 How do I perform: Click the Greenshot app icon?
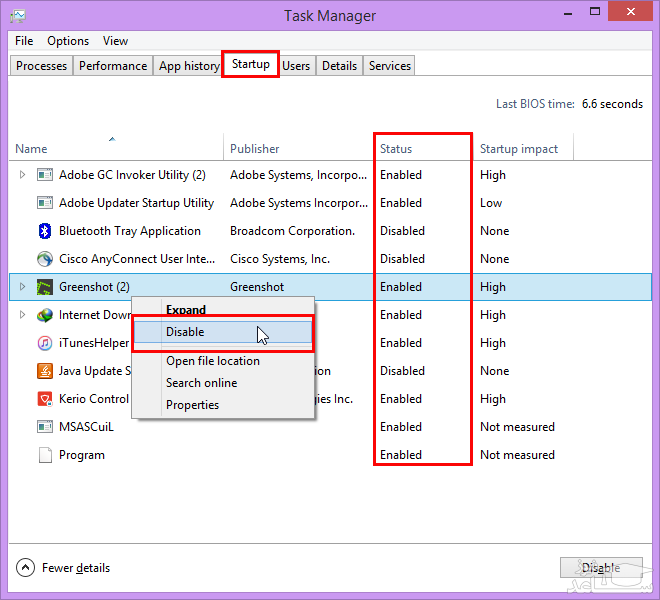44,287
